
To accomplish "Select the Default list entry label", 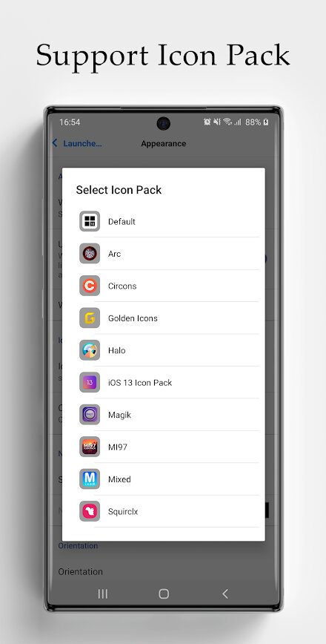I will (122, 222).
